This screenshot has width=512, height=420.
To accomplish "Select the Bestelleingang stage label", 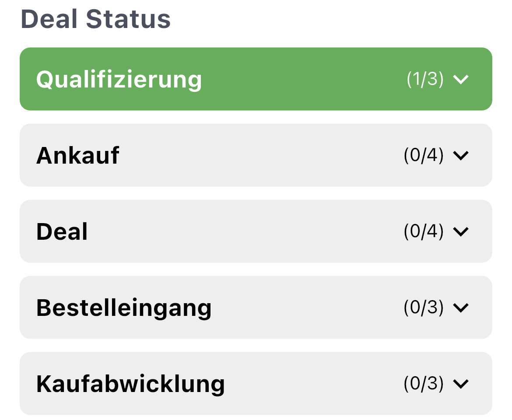I will (x=124, y=308).
